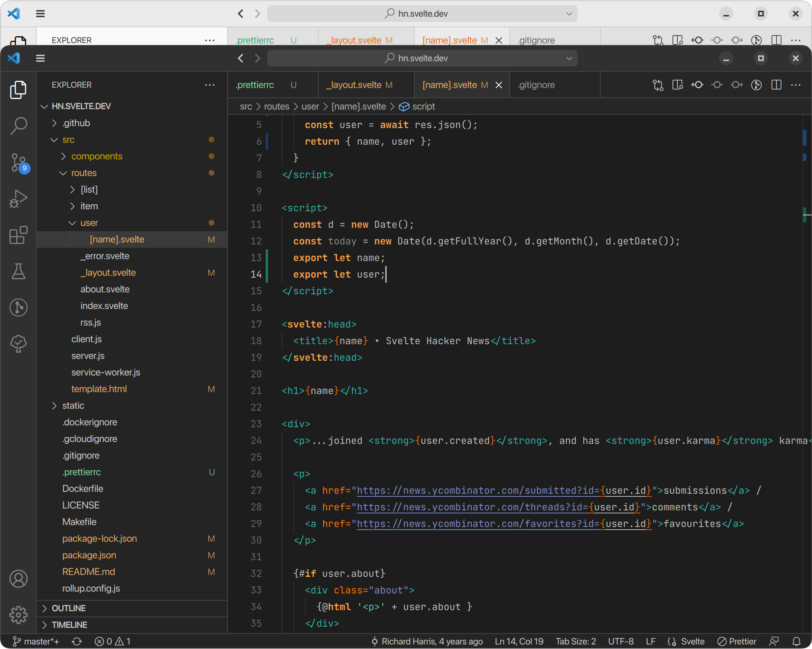Viewport: 812px width, 649px height.
Task: Open the hn.svelte.dev command center dropdown
Action: (569, 58)
